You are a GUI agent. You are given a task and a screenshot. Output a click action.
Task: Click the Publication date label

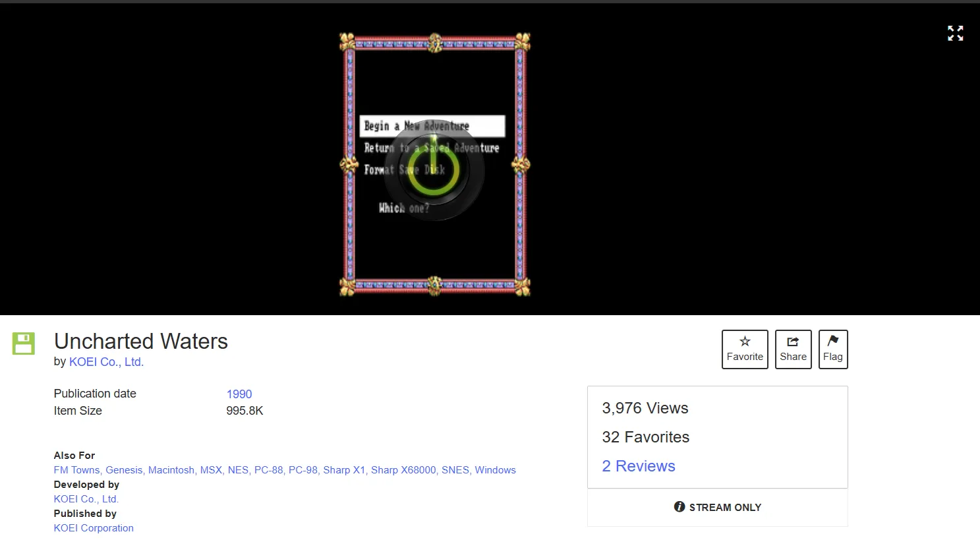pos(95,394)
